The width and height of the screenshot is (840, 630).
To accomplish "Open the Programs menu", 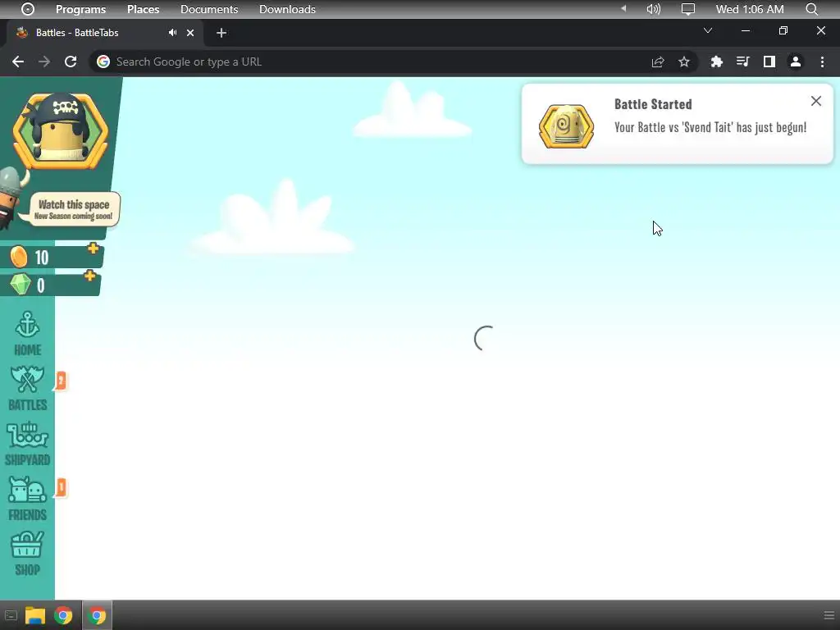I will coord(80,9).
